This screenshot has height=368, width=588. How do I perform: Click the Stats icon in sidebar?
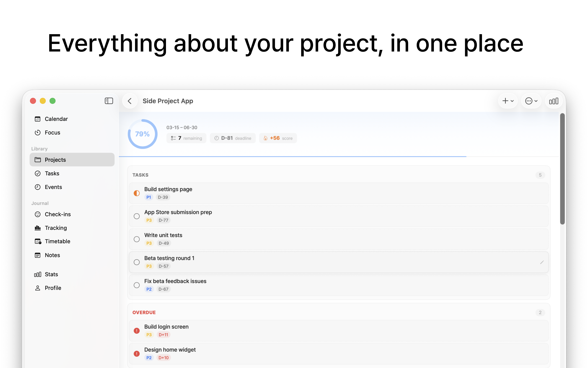pos(37,274)
